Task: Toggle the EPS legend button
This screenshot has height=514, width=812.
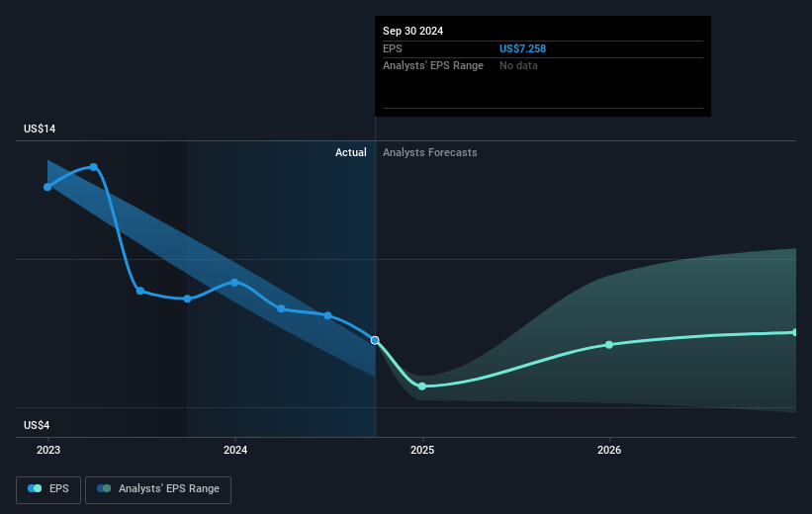Action: click(48, 489)
